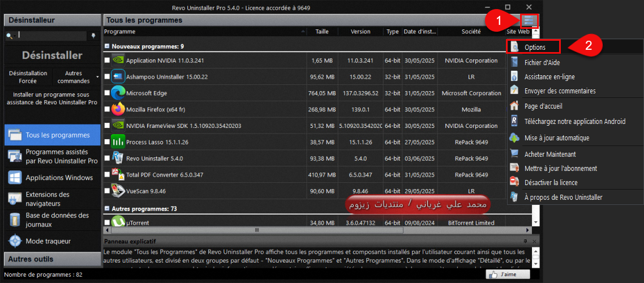Sort by the Société column header
The height and width of the screenshot is (283, 644).
471,32
